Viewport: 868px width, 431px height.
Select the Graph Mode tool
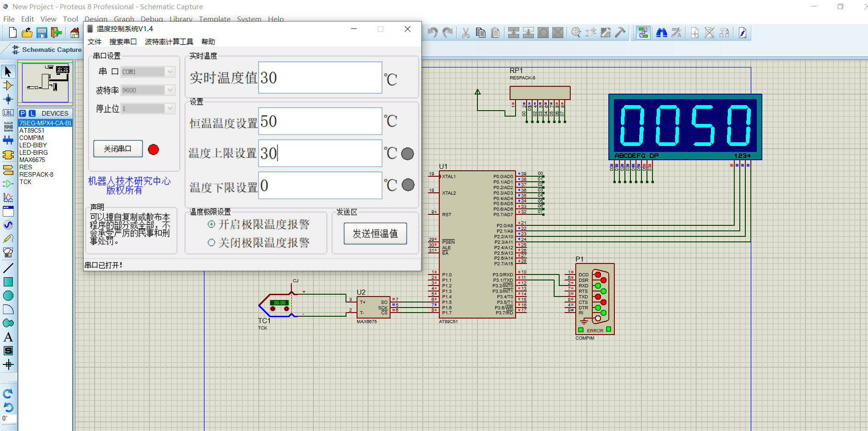click(8, 197)
